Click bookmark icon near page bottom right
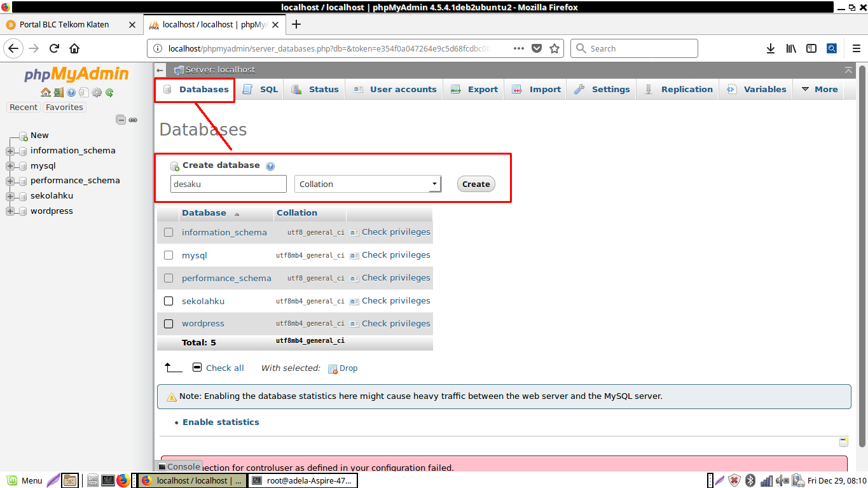The width and height of the screenshot is (868, 488). (844, 442)
